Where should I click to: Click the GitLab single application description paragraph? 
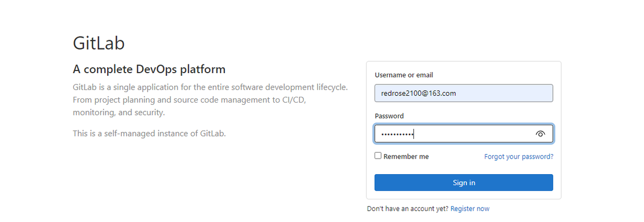(x=210, y=99)
